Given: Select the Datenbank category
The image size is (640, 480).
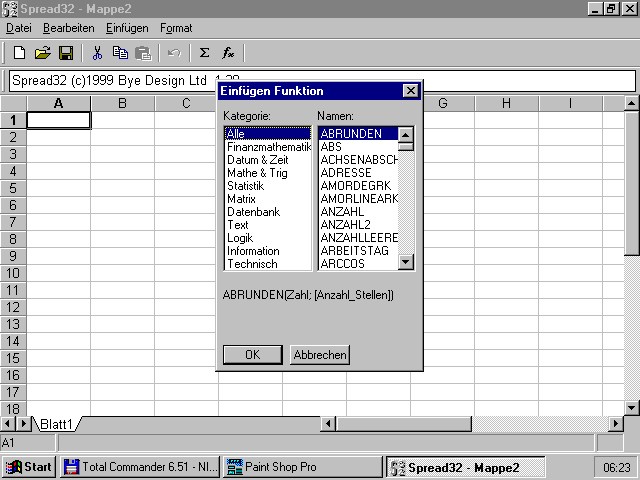Looking at the screenshot, I should pos(268,212).
